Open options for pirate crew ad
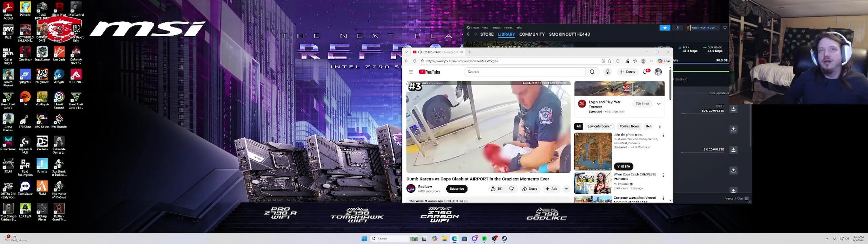Viewport: 868px width, 244px height. 663,135
